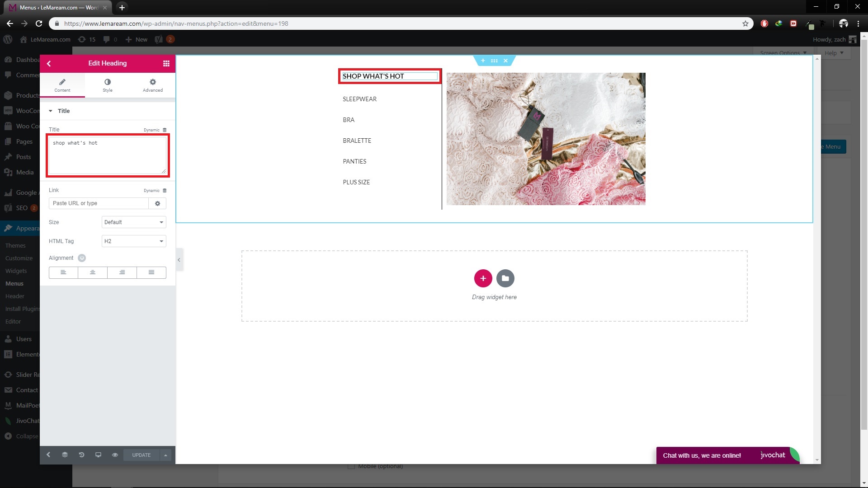Open the 15 updates icon in admin bar
This screenshot has height=488, width=868.
[87, 39]
